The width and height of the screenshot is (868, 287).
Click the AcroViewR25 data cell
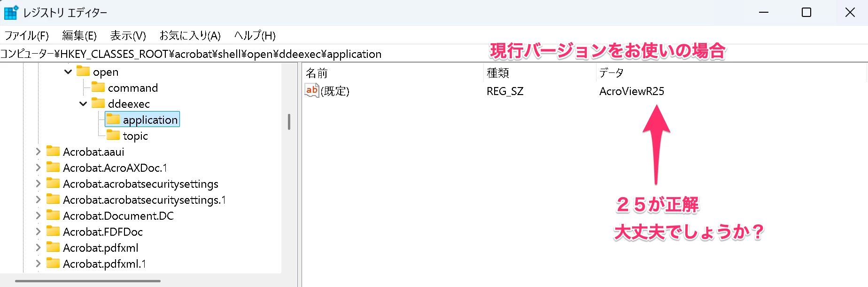click(632, 91)
